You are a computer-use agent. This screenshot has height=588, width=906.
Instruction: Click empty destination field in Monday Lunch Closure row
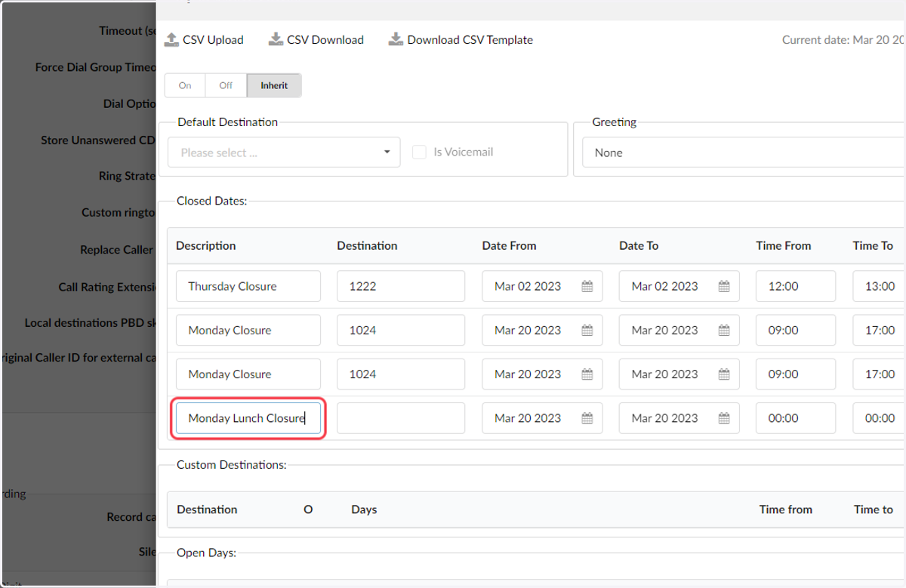click(401, 418)
